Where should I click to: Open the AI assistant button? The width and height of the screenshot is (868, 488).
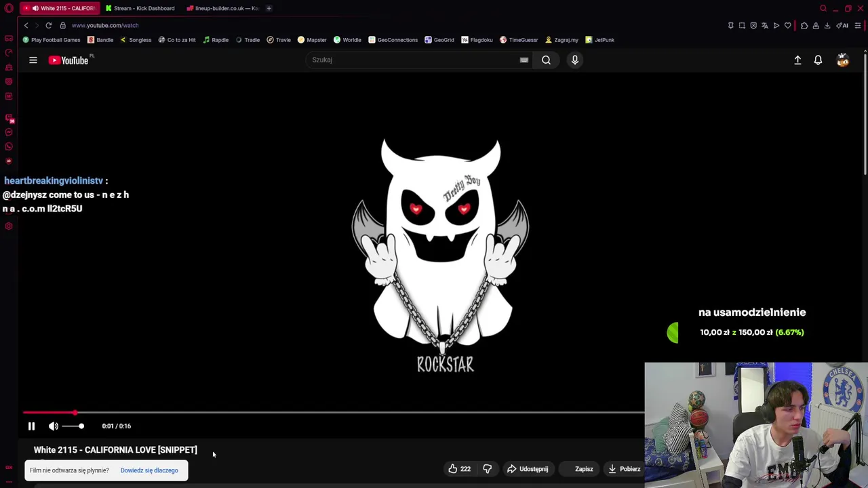(842, 25)
